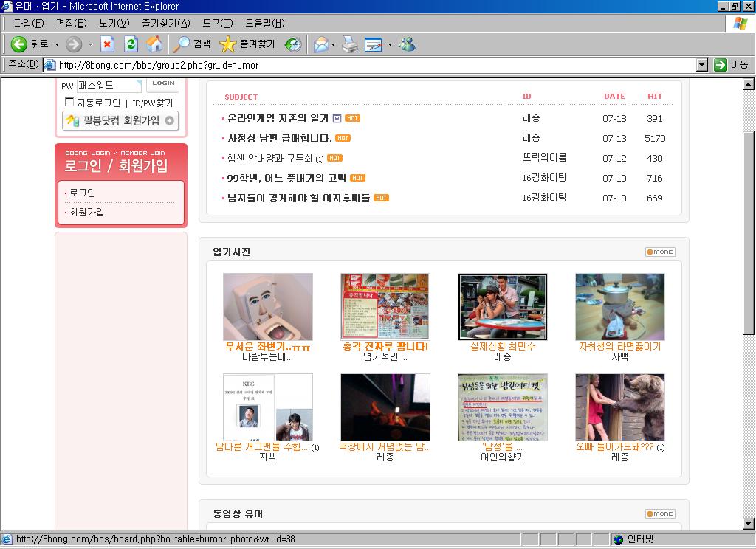756x549 pixels.
Task: Open the 즐겨찾기(A) menu
Action: pyautogui.click(x=165, y=23)
